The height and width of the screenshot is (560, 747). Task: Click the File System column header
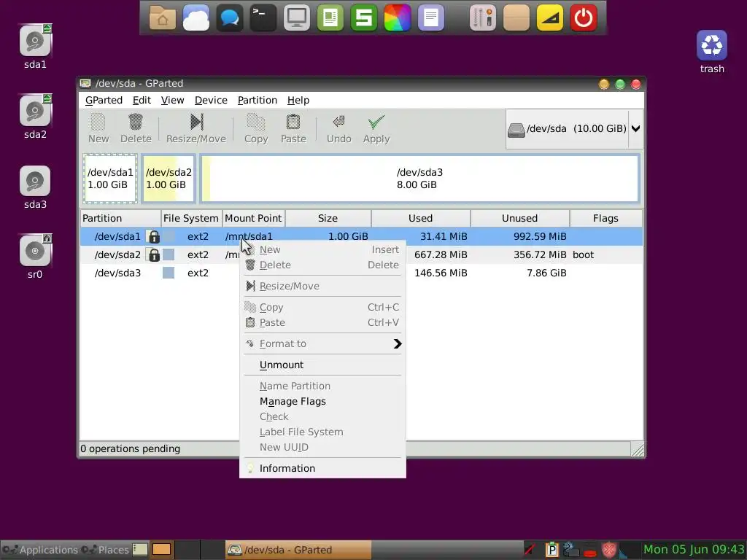coord(192,219)
